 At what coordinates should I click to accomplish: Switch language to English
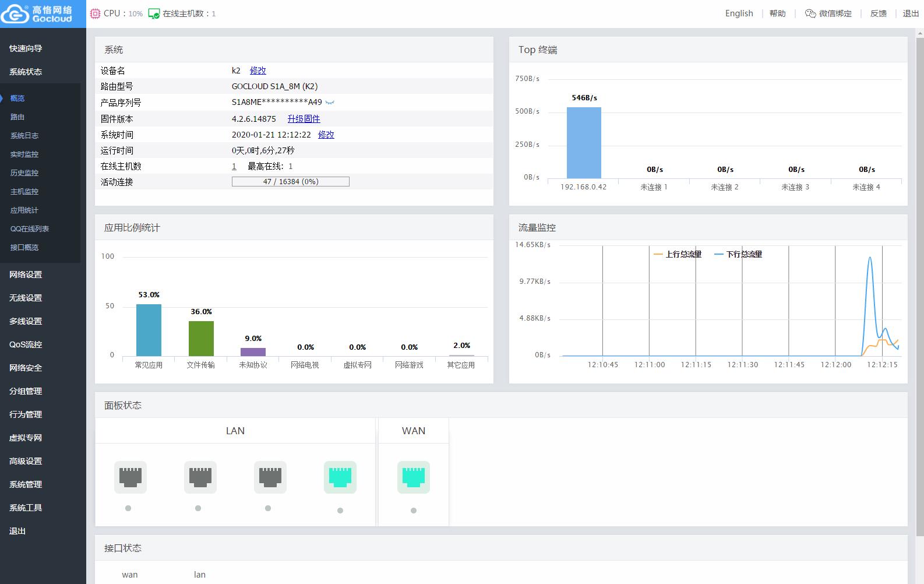click(739, 13)
